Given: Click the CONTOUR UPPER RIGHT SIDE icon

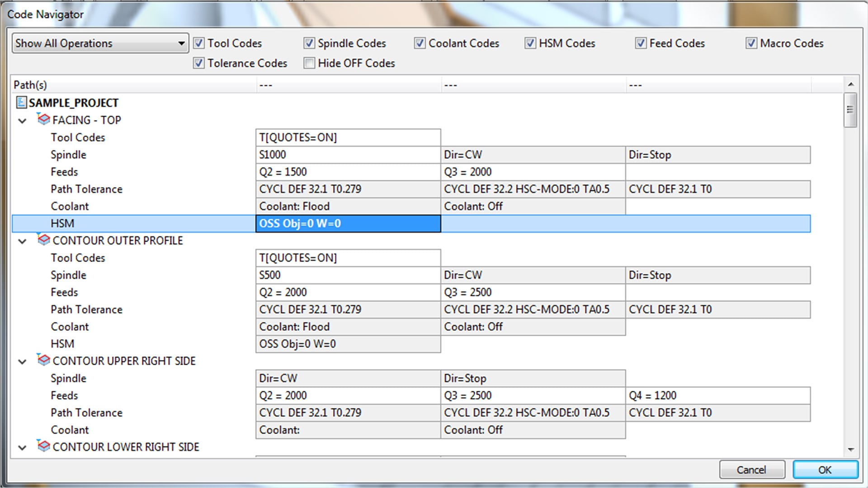Looking at the screenshot, I should click(x=43, y=360).
